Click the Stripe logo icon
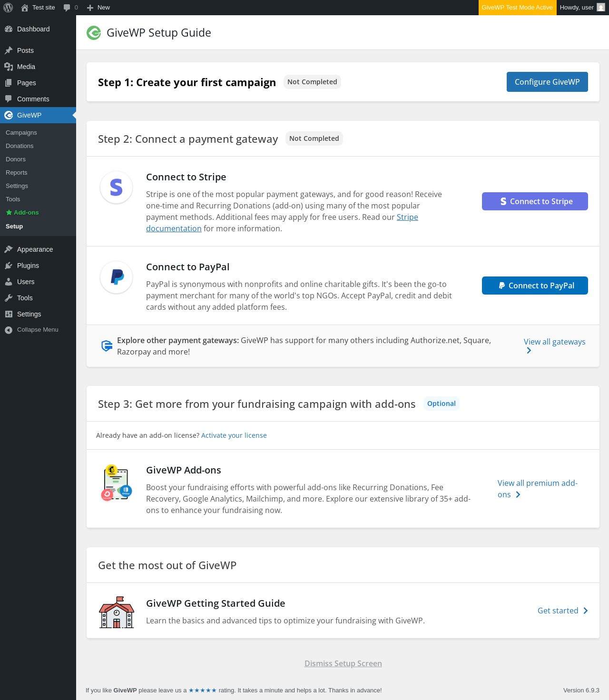The height and width of the screenshot is (700, 609). tap(116, 187)
